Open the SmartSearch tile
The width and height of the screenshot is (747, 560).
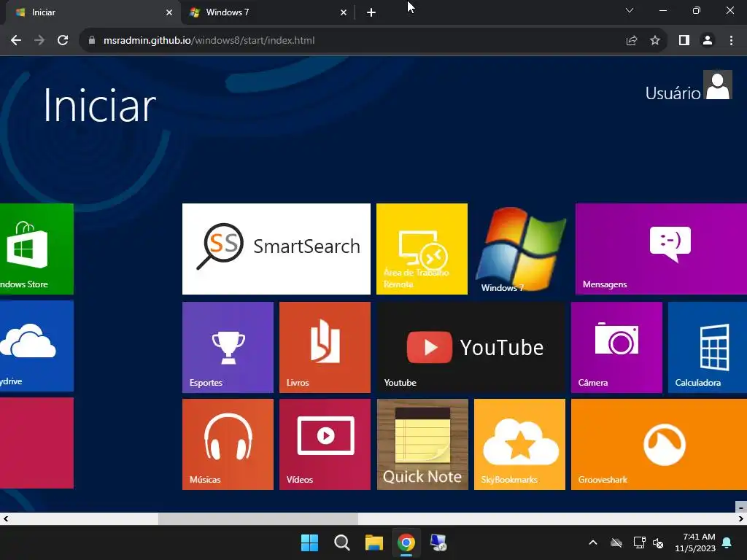(276, 249)
